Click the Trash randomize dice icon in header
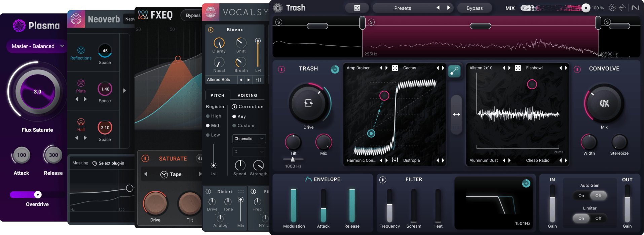Viewport: 644px width, 235px height. coord(357,8)
